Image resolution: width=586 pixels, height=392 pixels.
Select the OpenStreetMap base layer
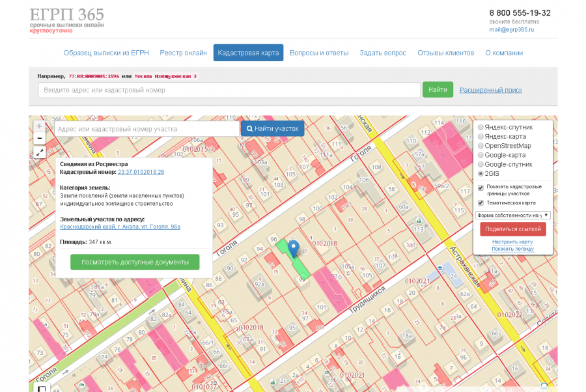[481, 146]
